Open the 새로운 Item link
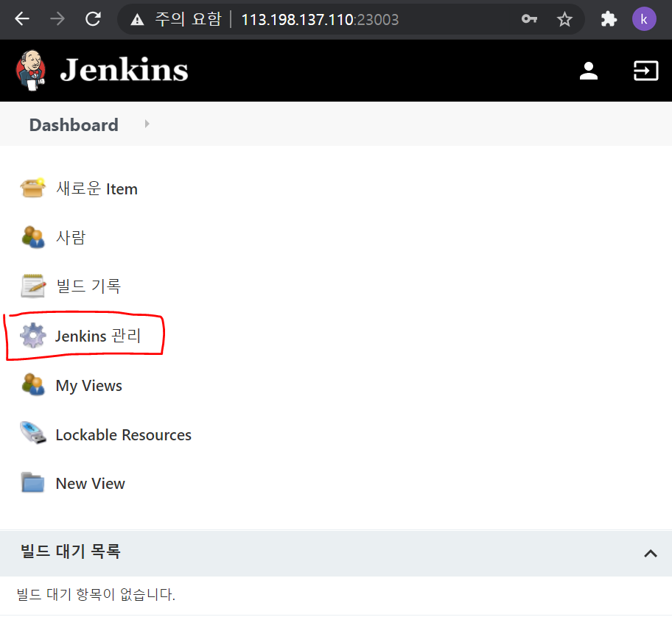This screenshot has width=672, height=631. [97, 188]
